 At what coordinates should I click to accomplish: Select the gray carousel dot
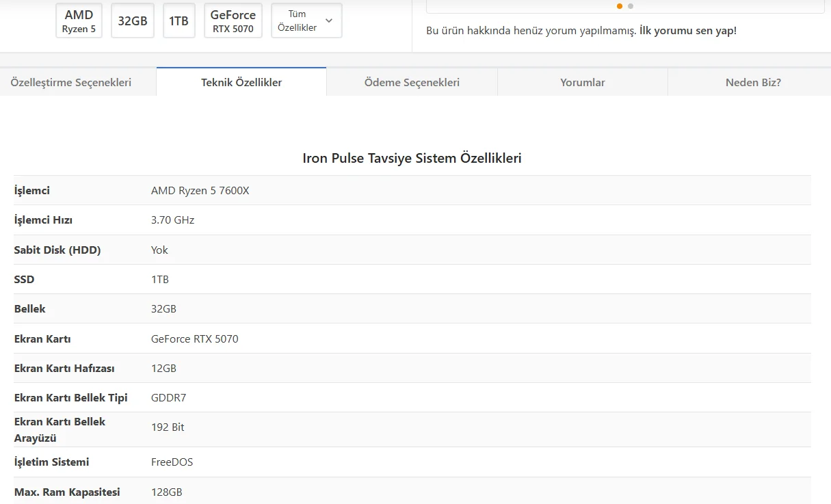[631, 6]
